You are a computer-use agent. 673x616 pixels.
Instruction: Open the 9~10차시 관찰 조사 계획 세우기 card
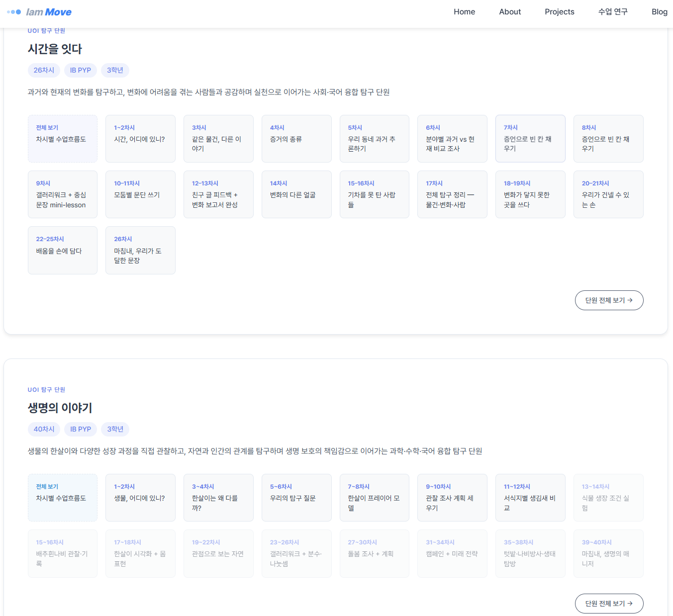452,498
